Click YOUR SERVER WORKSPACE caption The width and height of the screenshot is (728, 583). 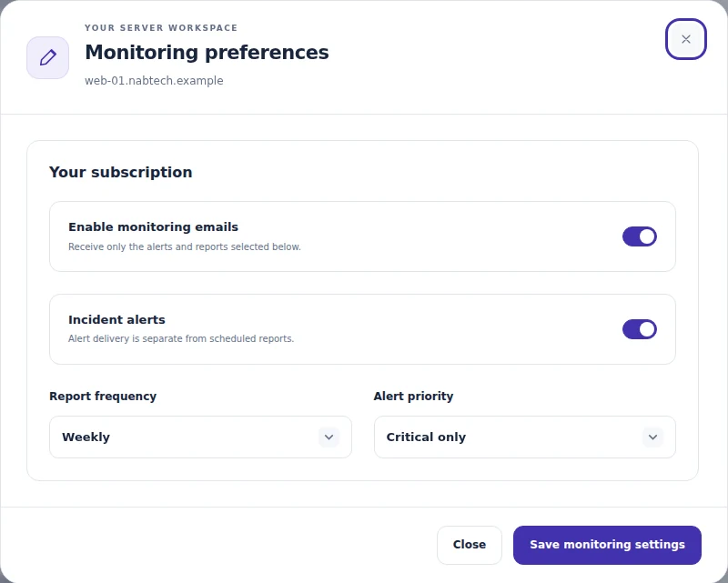pyautogui.click(x=161, y=28)
